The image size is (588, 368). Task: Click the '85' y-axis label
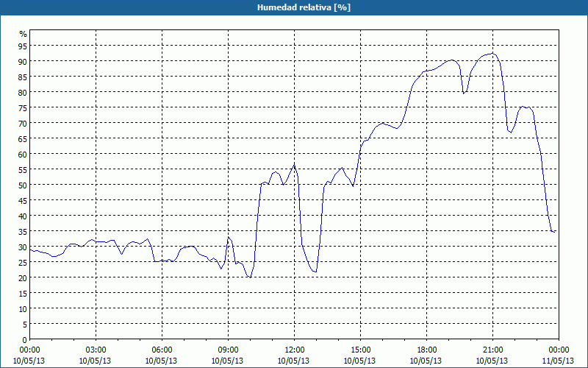23,77
